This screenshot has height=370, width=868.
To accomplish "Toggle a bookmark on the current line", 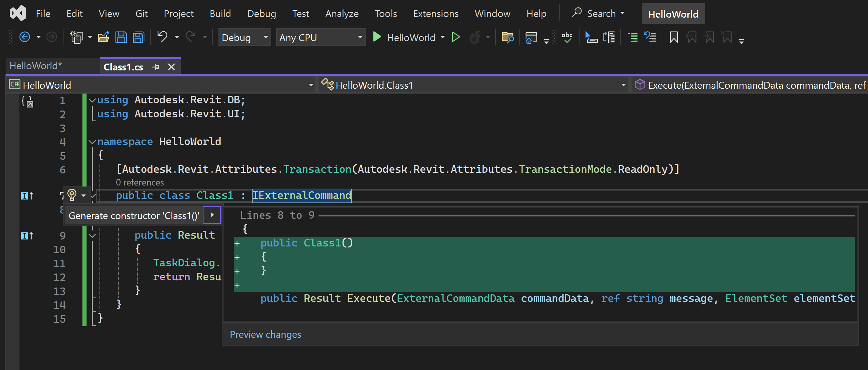I will pyautogui.click(x=674, y=37).
